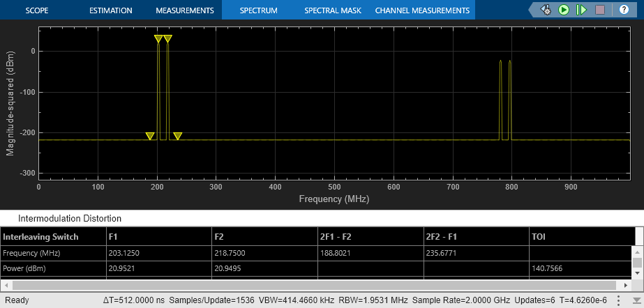Click the Sample Rate=2.0000 GHz status entry
644x308 pixels.
tap(461, 300)
